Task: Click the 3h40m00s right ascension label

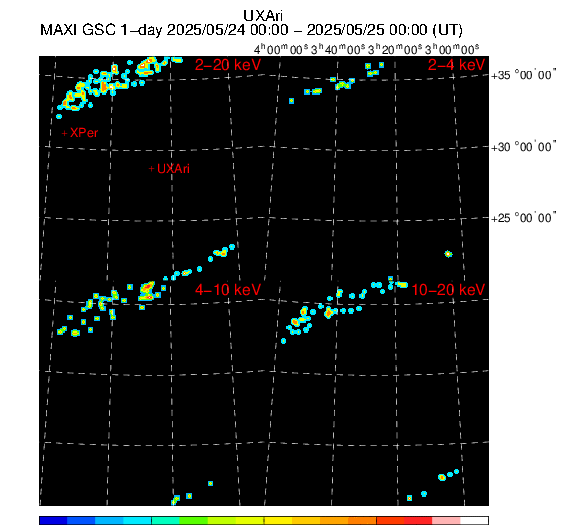Action: (338, 49)
